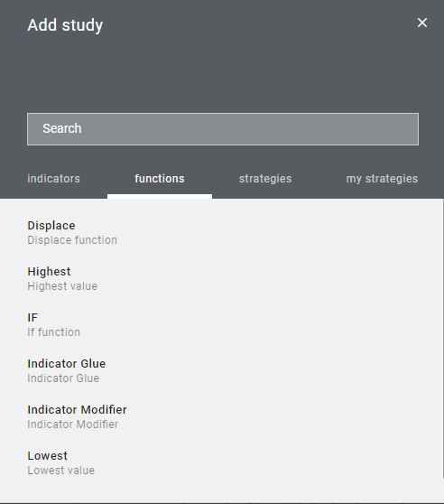Image resolution: width=444 pixels, height=504 pixels.
Task: Click the gray Indicator Modifier subtitle
Action: 73,425
